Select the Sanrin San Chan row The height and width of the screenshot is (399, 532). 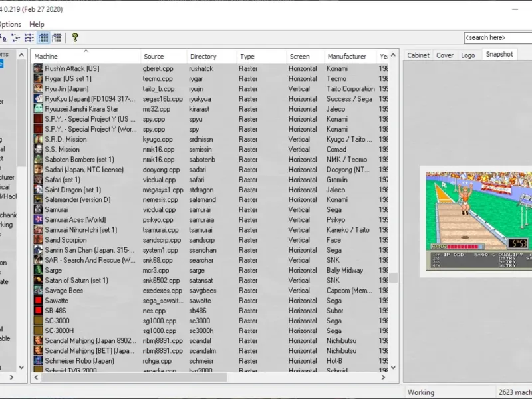[x=210, y=250]
